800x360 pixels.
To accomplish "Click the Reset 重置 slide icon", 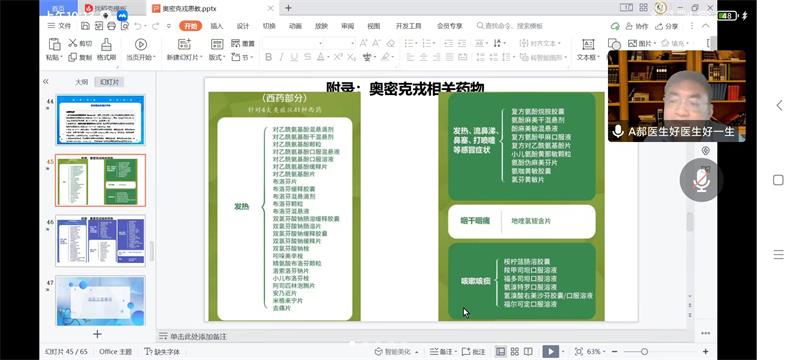I will (243, 43).
